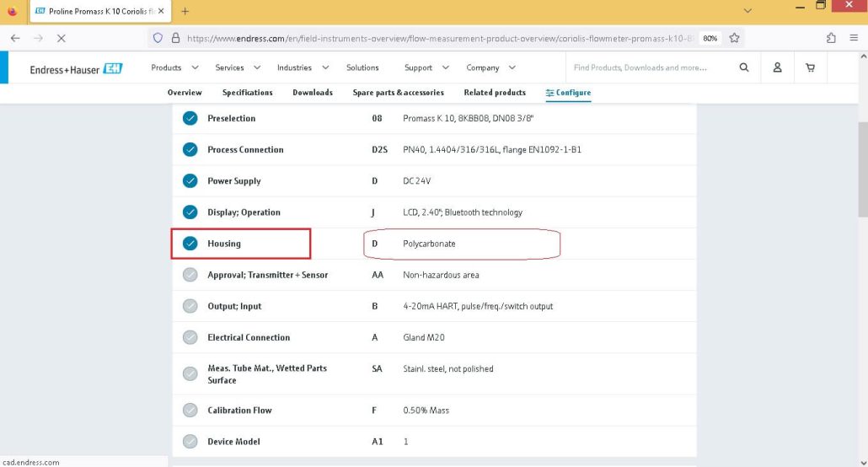This screenshot has width=868, height=467.
Task: Open the Related products tab
Action: click(495, 93)
